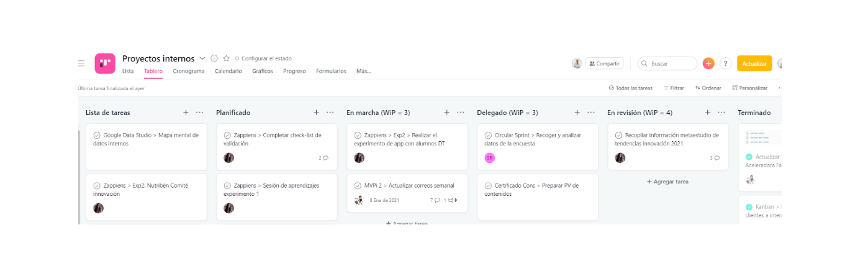
Task: Open the Todas las tareas filter
Action: click(631, 88)
